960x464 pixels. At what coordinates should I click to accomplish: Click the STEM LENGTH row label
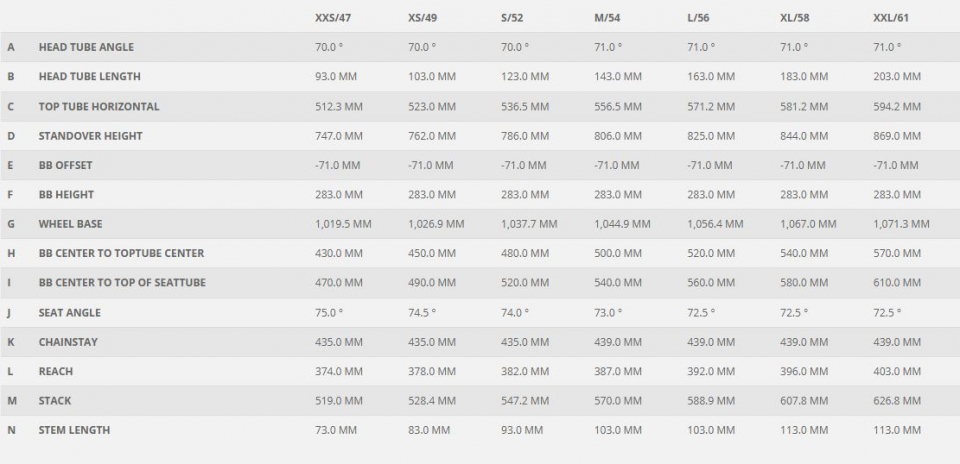(x=74, y=430)
